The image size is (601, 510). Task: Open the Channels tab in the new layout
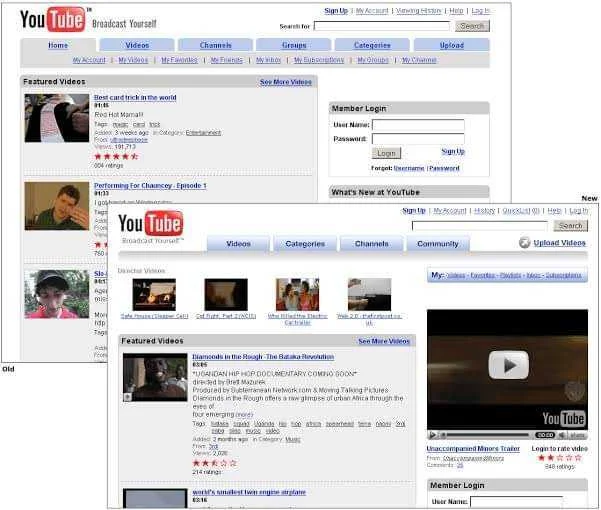pyautogui.click(x=371, y=244)
